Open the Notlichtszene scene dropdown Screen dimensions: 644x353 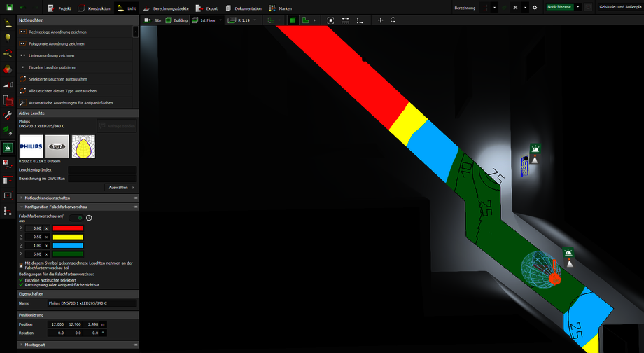point(578,8)
